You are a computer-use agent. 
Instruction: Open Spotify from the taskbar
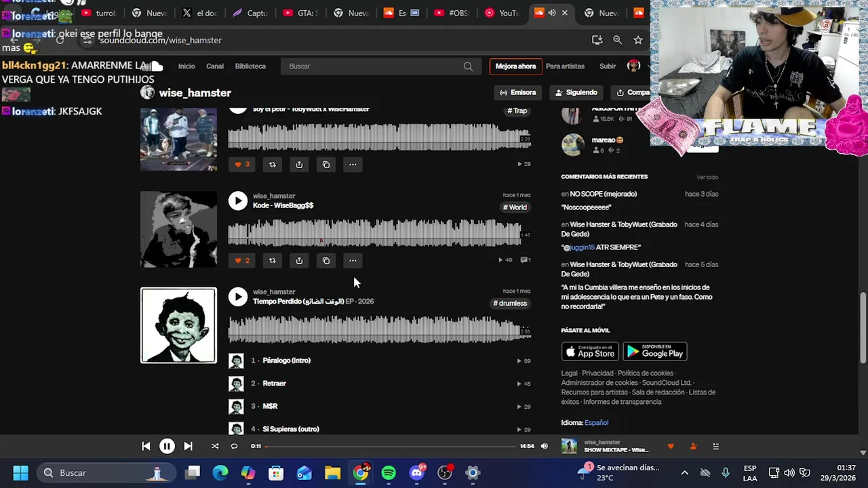pyautogui.click(x=389, y=472)
